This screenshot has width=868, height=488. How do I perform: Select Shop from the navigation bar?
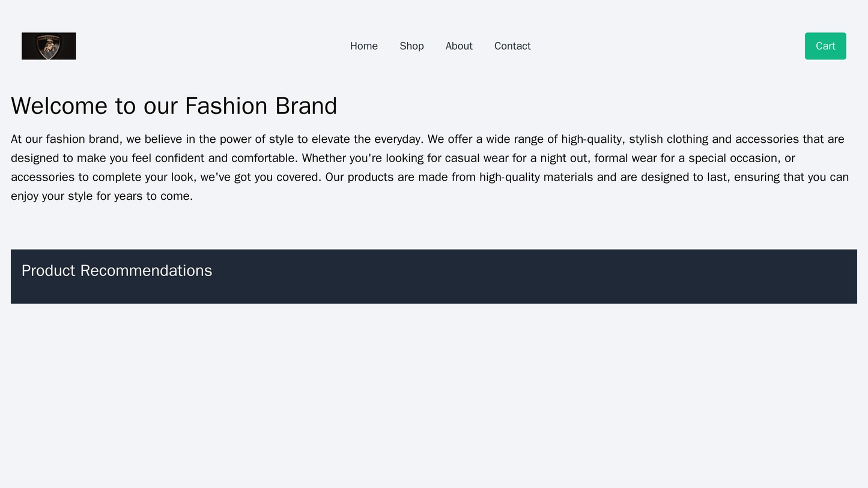(x=411, y=46)
